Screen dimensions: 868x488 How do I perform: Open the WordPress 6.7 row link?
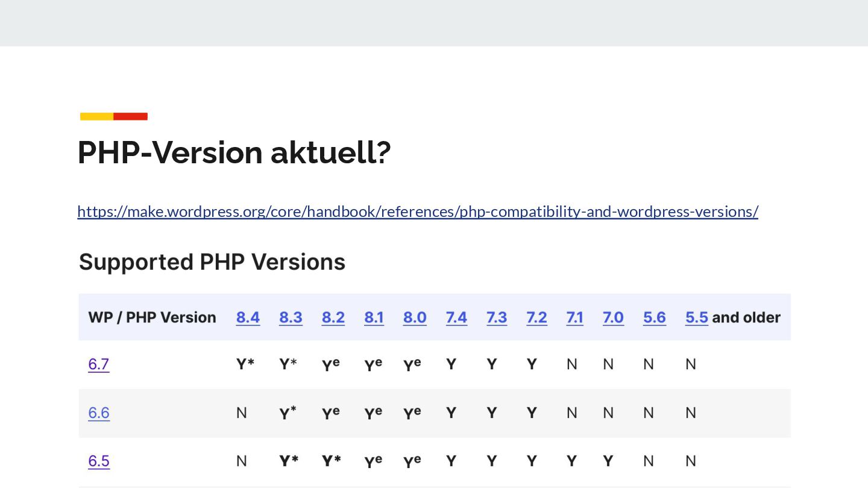99,364
